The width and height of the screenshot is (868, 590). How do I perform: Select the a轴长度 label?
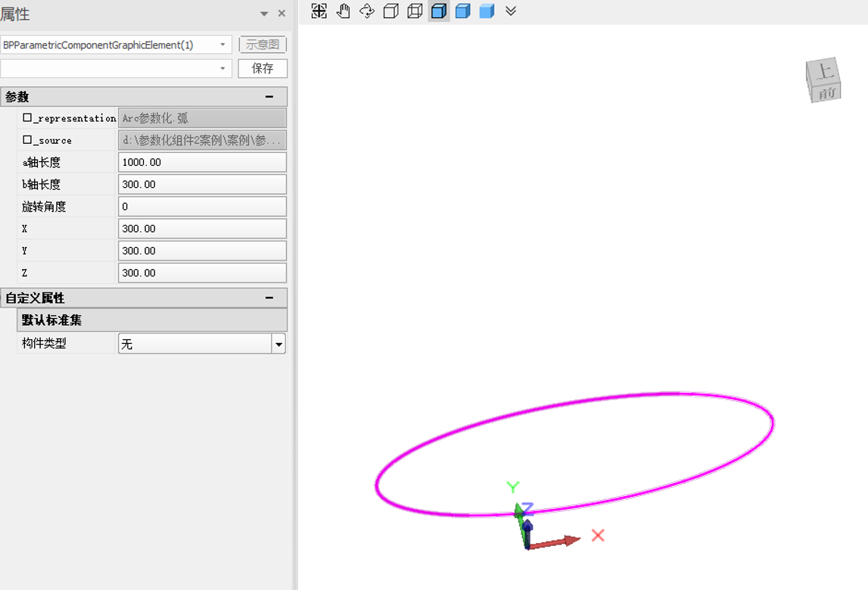pos(42,162)
